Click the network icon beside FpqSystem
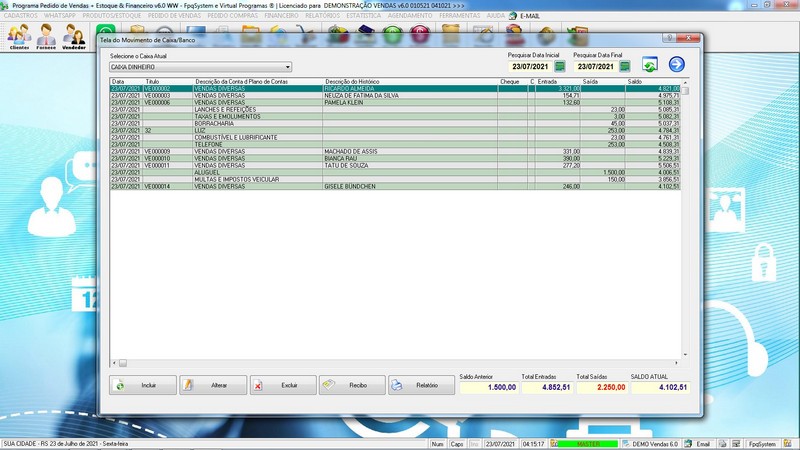 click(736, 444)
